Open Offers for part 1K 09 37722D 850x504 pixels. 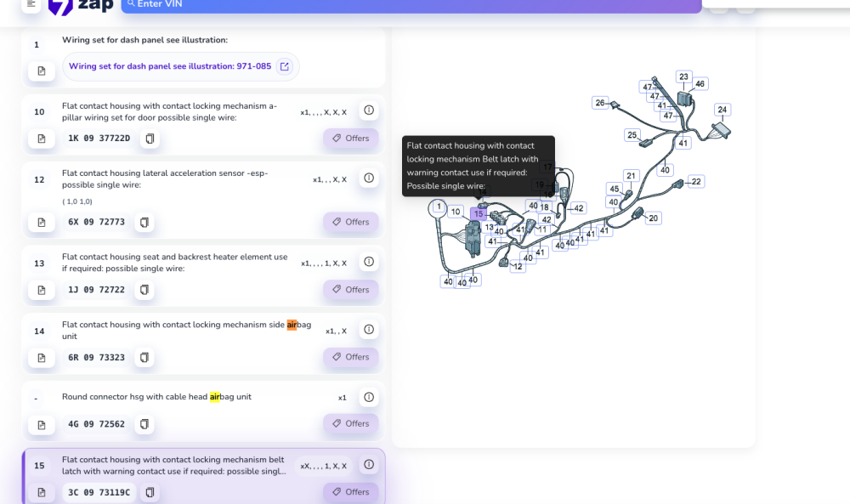(x=351, y=139)
